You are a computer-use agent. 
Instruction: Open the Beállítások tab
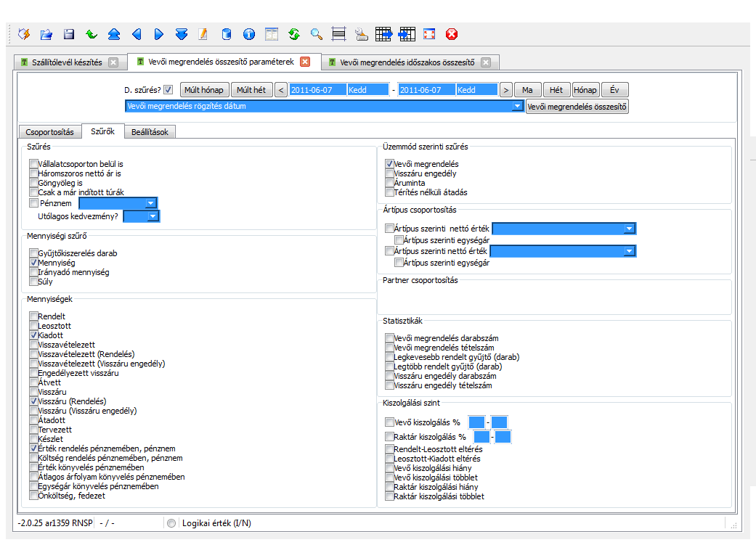150,132
